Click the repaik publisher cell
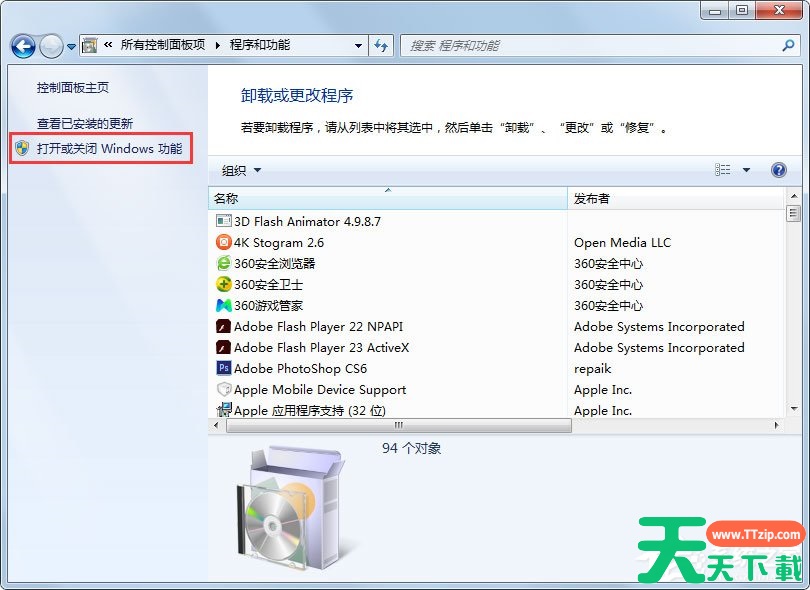Screen dimensions: 810x590 tap(593, 368)
